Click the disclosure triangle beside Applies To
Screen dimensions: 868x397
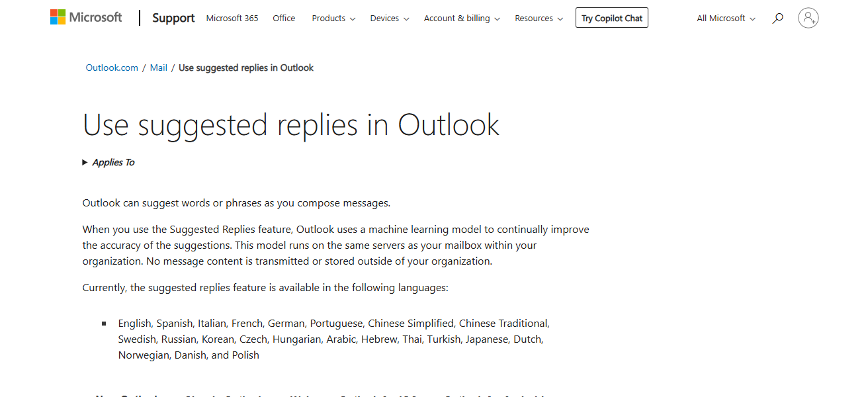point(84,161)
